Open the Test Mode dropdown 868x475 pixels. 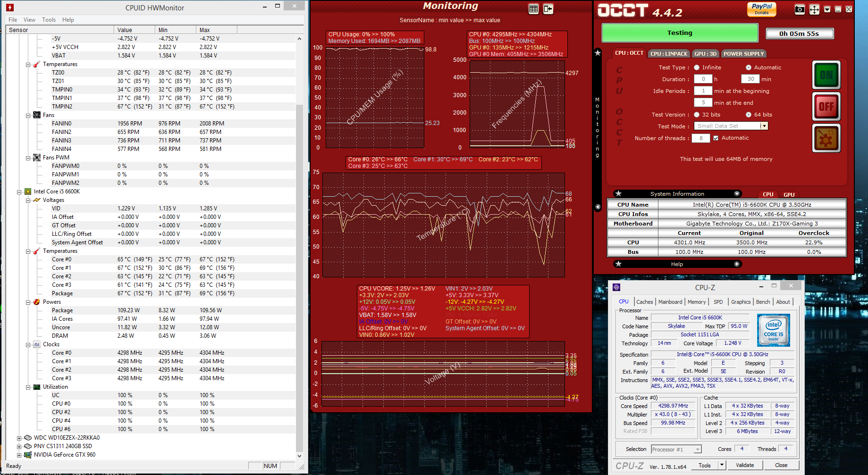pos(764,126)
